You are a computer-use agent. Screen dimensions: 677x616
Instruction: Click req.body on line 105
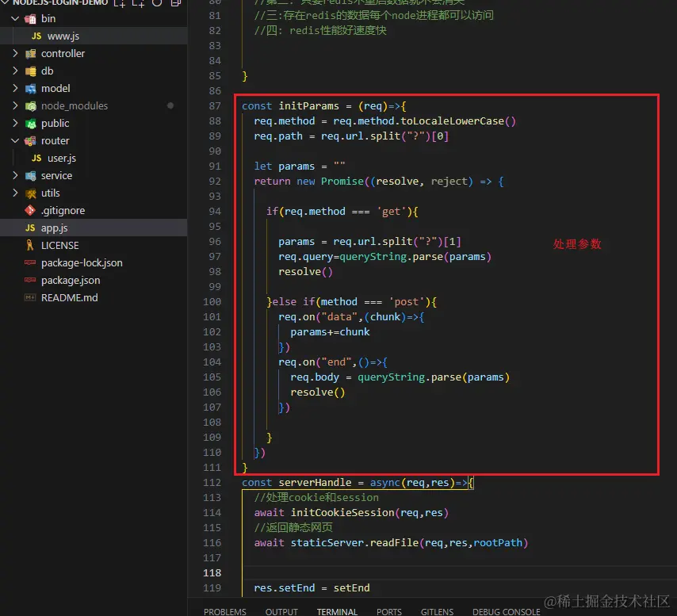tap(315, 377)
